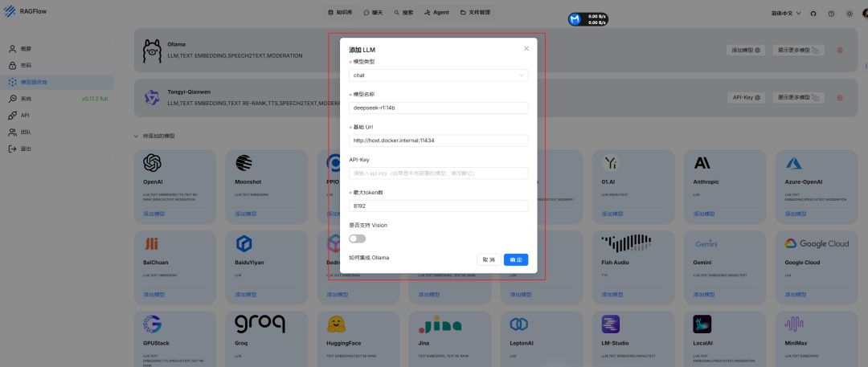Click the LeptonAI logo icon
This screenshot has width=868, height=367.
519,324
